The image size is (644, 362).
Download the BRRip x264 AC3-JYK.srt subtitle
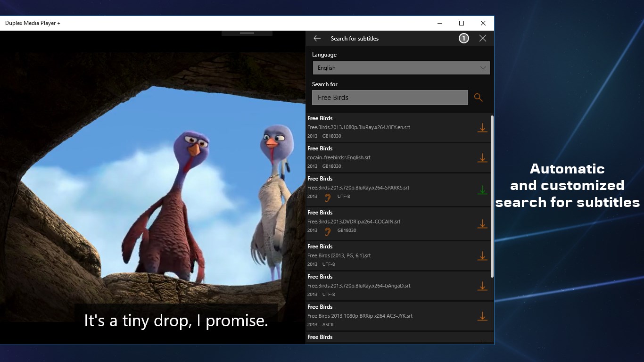click(x=482, y=316)
